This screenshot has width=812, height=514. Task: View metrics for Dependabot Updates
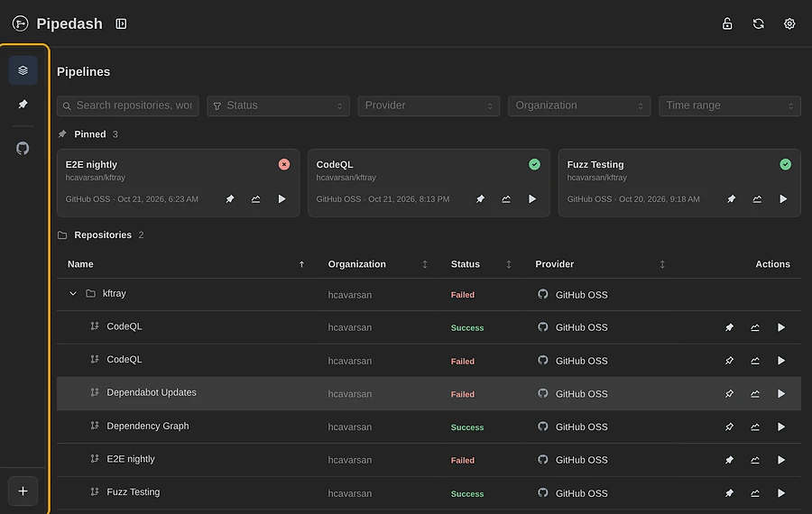pyautogui.click(x=755, y=394)
